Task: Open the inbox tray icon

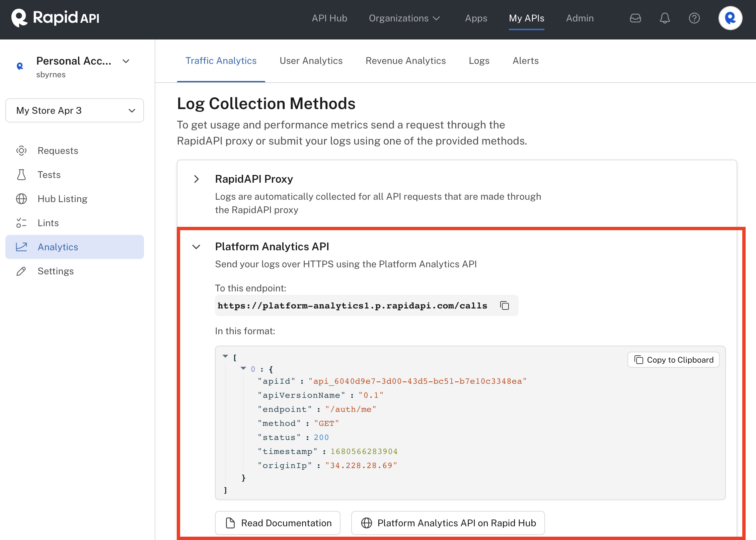Action: 635,18
